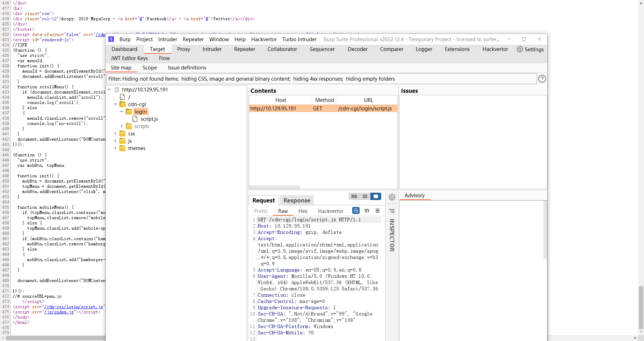Switch to the Scope sub-tab
644x341 pixels.
[150, 68]
